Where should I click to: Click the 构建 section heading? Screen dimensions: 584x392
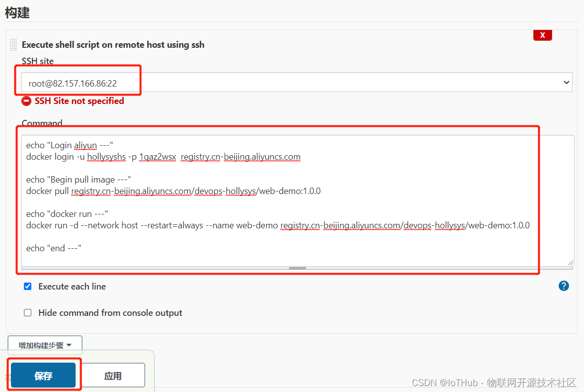tap(17, 12)
